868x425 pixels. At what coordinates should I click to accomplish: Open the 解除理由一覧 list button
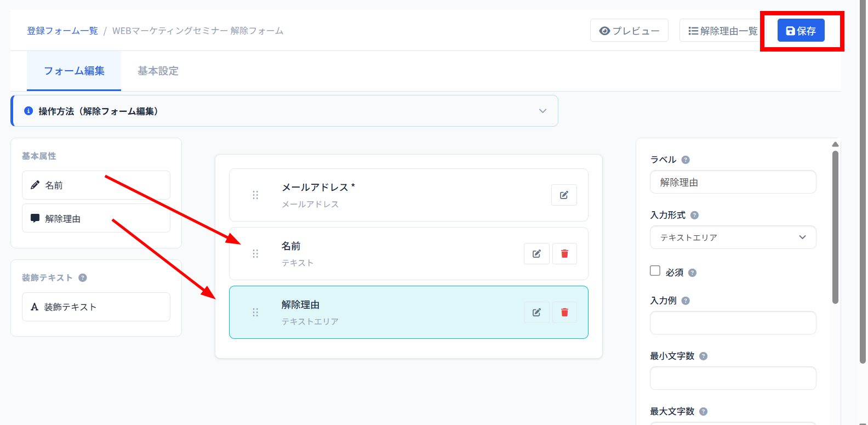point(722,31)
